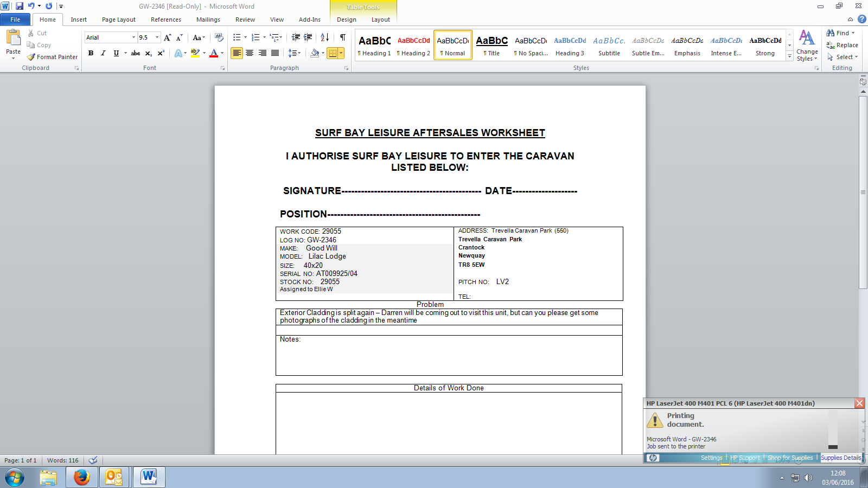The image size is (868, 488).
Task: Open the File tab
Action: (x=15, y=20)
